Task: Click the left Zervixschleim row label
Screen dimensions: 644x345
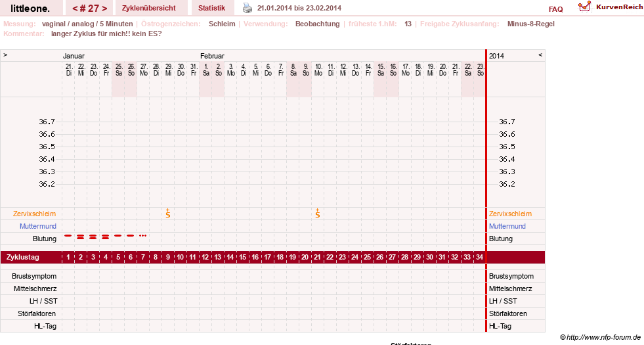Action: pyautogui.click(x=35, y=214)
